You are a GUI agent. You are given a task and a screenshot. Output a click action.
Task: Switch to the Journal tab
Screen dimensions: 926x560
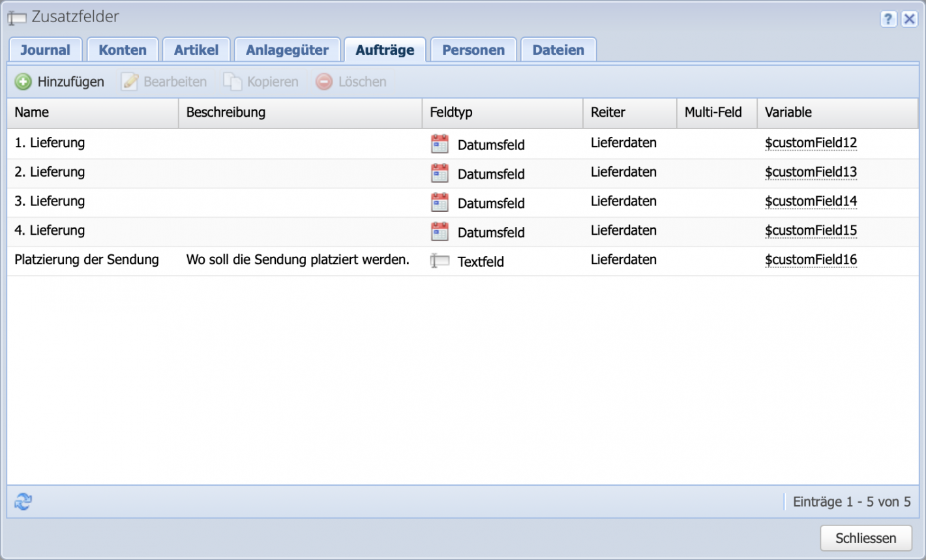point(45,49)
